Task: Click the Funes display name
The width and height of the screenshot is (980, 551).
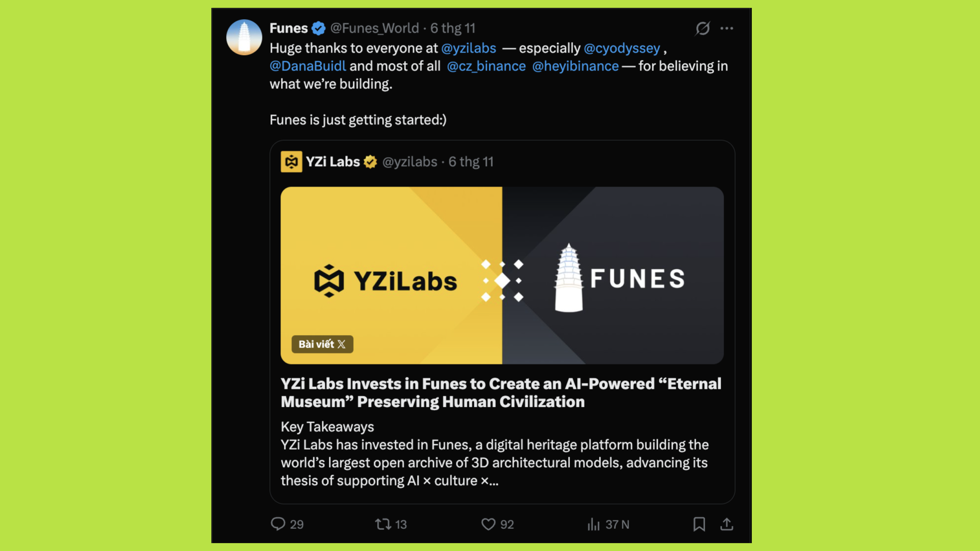Action: point(289,28)
